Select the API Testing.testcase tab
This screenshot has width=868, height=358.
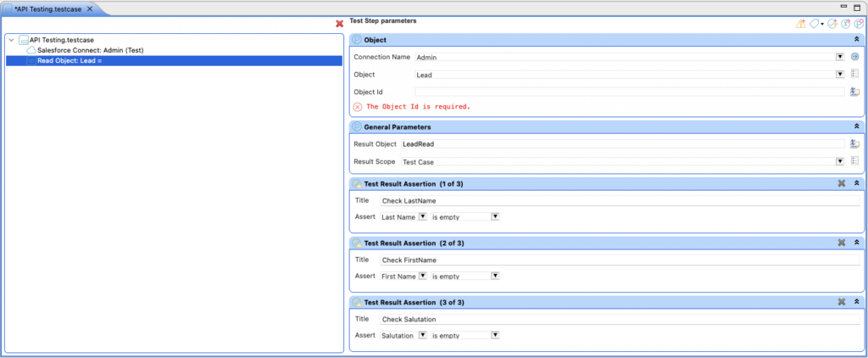(x=48, y=9)
